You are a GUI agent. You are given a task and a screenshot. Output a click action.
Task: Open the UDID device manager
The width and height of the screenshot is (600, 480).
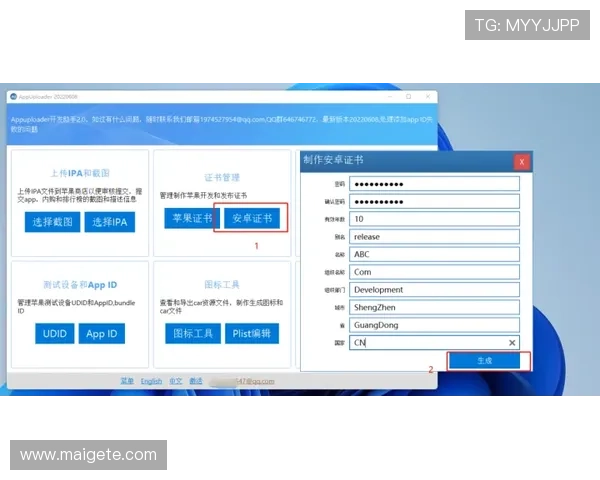[x=55, y=333]
